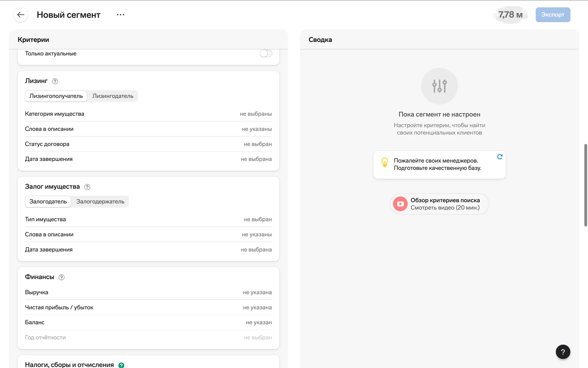
Task: Click the Экспорт button
Action: click(553, 15)
